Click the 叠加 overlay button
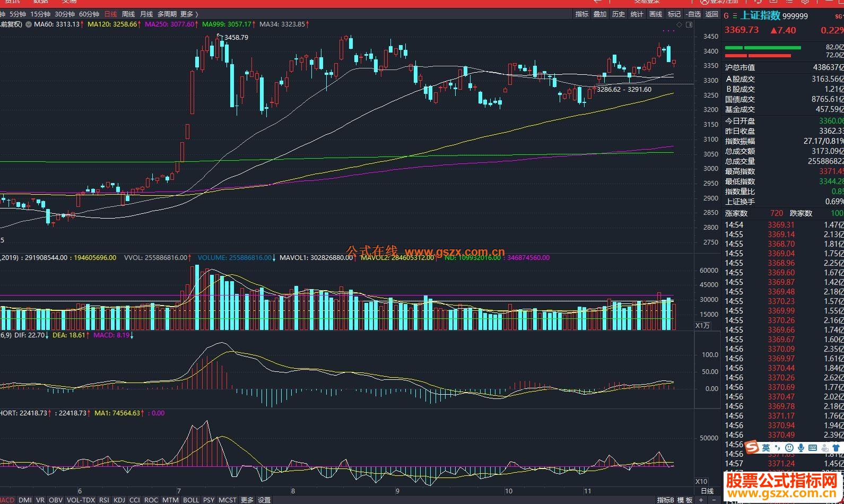The height and width of the screenshot is (504, 844). [x=600, y=14]
